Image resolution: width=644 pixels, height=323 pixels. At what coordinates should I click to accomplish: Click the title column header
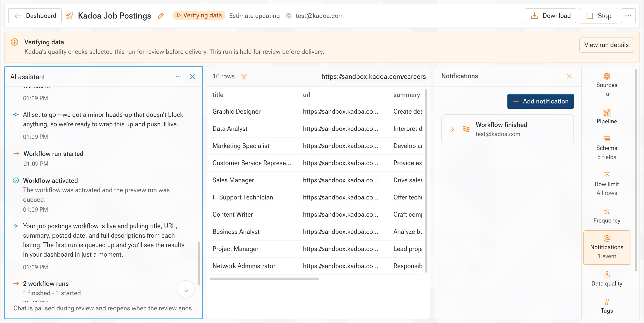218,95
